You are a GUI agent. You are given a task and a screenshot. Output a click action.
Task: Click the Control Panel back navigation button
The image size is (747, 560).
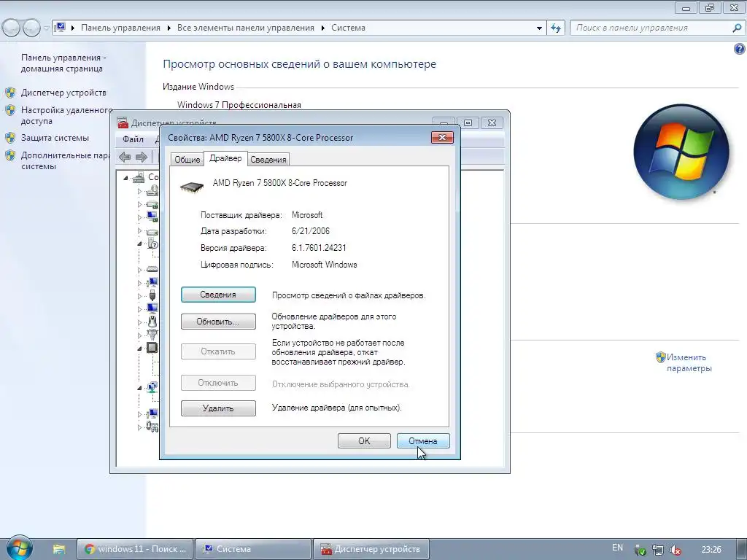pos(12,28)
